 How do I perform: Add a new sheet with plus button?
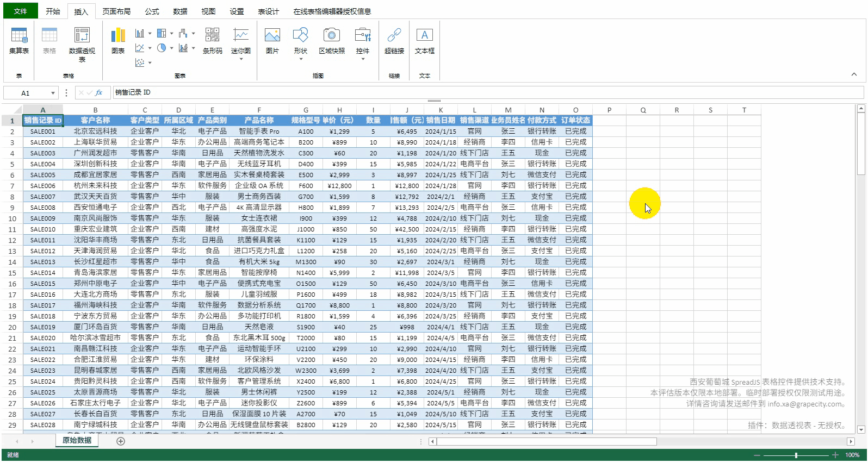tap(121, 441)
